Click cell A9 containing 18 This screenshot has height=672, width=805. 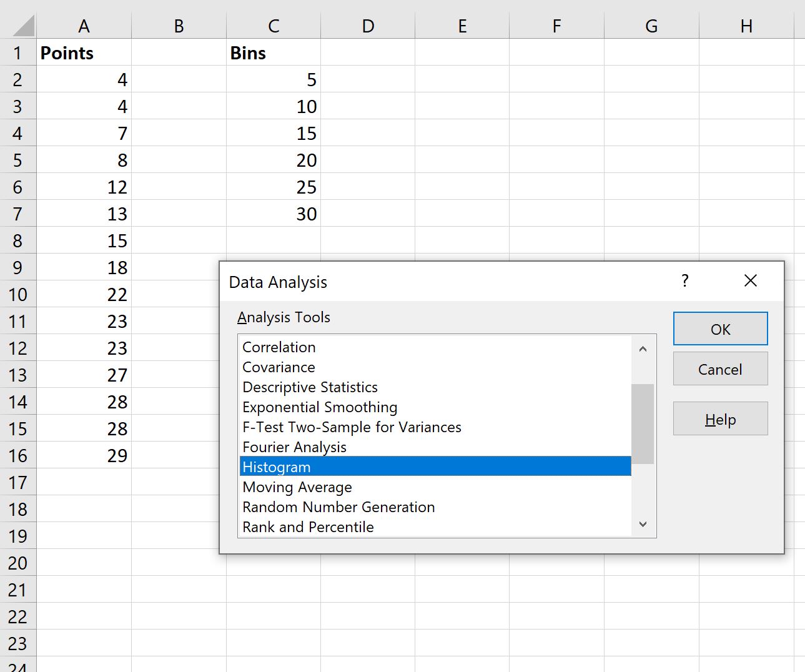pyautogui.click(x=84, y=267)
